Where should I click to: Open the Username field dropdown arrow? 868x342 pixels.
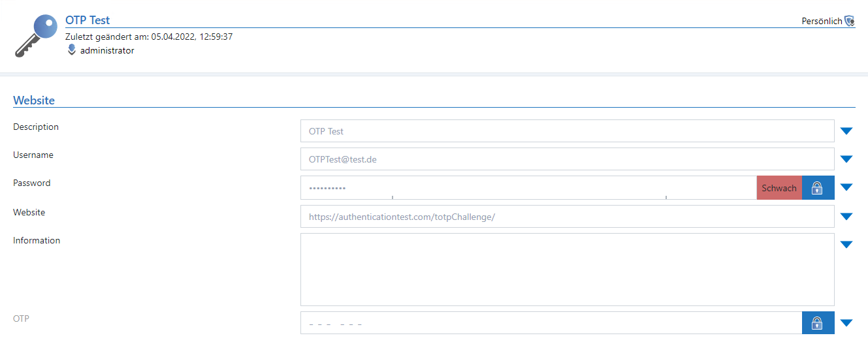pyautogui.click(x=846, y=159)
